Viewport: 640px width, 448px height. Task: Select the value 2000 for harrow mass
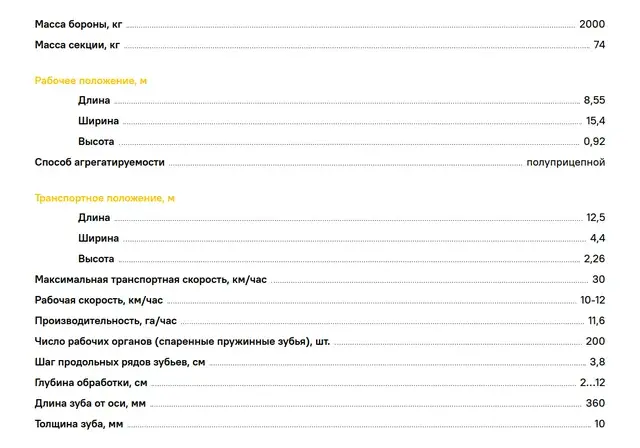(x=592, y=24)
